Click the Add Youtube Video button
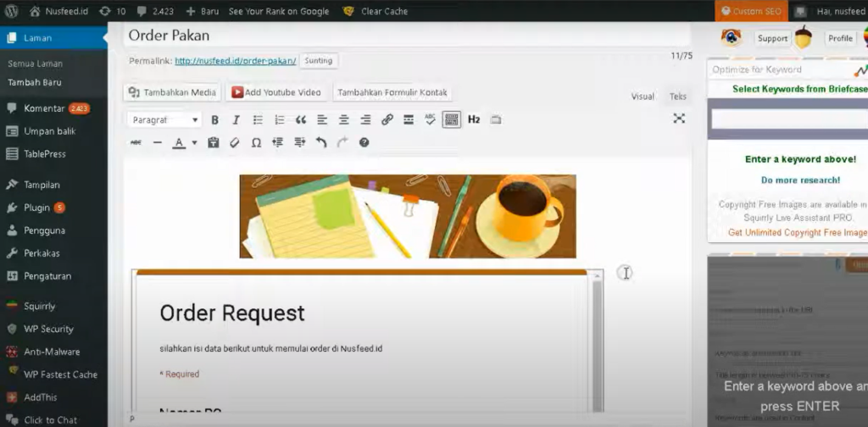The image size is (868, 427). [275, 92]
